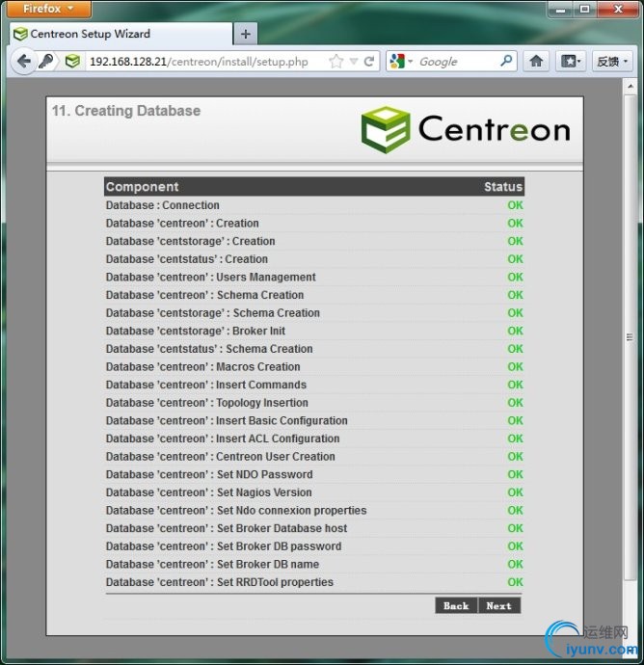Click the browser back arrow button
The height and width of the screenshot is (665, 644).
tap(24, 62)
